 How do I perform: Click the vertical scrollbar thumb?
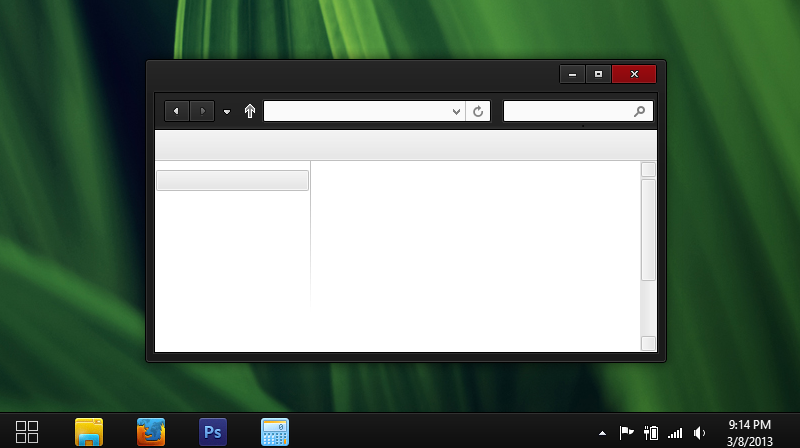648,230
